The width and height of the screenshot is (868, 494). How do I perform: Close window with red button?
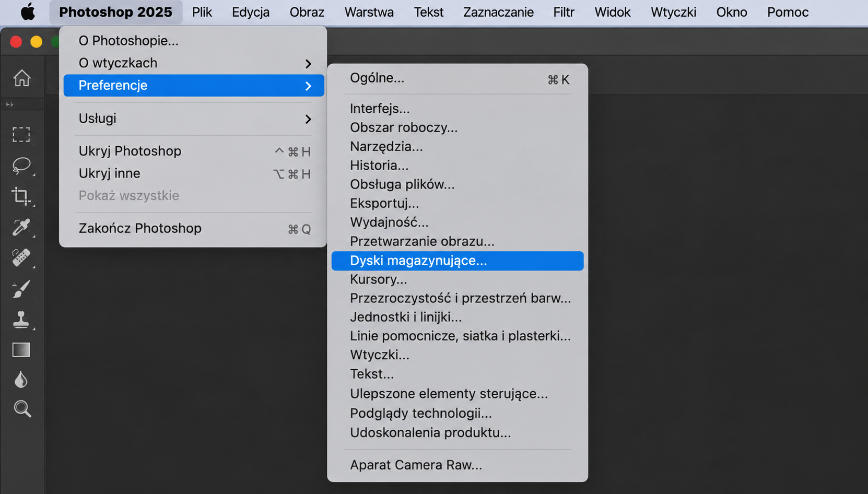pyautogui.click(x=16, y=42)
